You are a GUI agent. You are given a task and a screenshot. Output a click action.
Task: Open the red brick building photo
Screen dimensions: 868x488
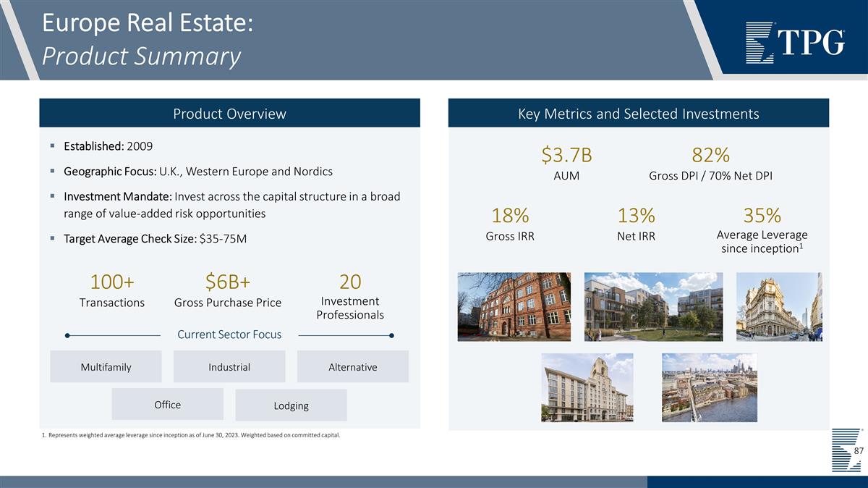point(514,306)
